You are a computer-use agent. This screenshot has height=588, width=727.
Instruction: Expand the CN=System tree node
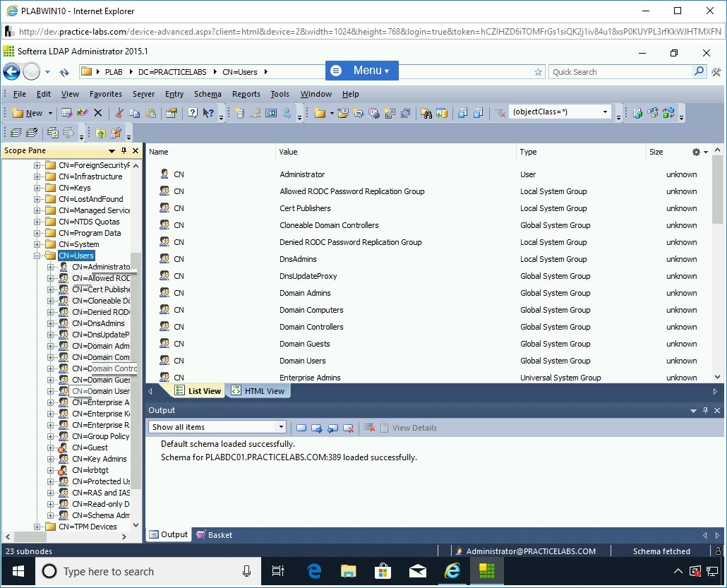38,244
